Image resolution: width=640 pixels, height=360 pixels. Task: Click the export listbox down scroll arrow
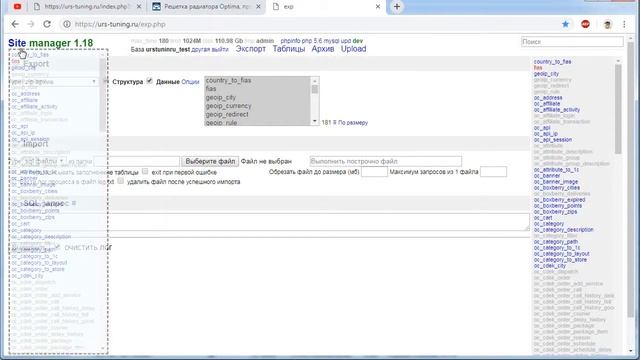315,121
